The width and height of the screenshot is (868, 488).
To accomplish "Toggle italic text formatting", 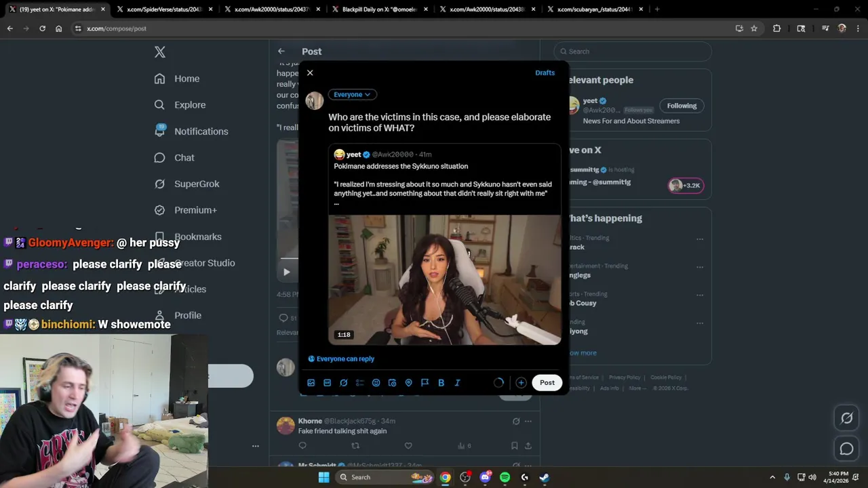I will pyautogui.click(x=457, y=383).
